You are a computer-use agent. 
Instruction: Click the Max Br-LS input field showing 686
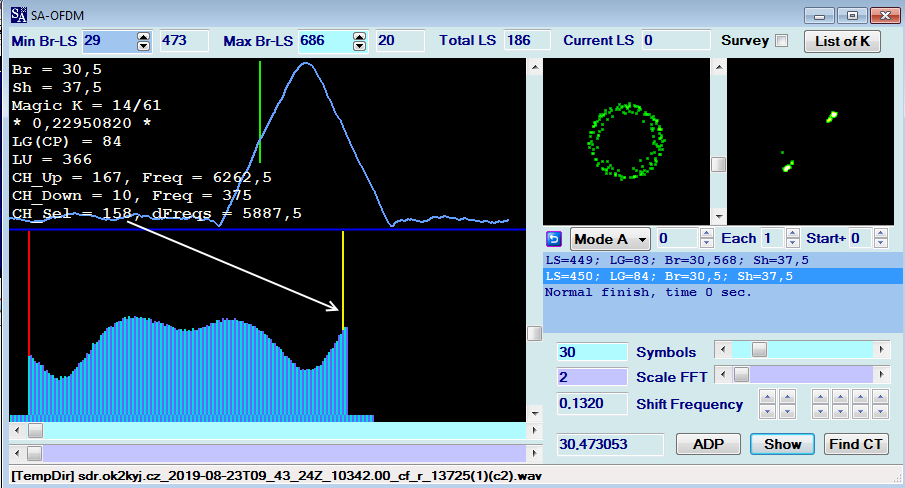click(x=325, y=41)
